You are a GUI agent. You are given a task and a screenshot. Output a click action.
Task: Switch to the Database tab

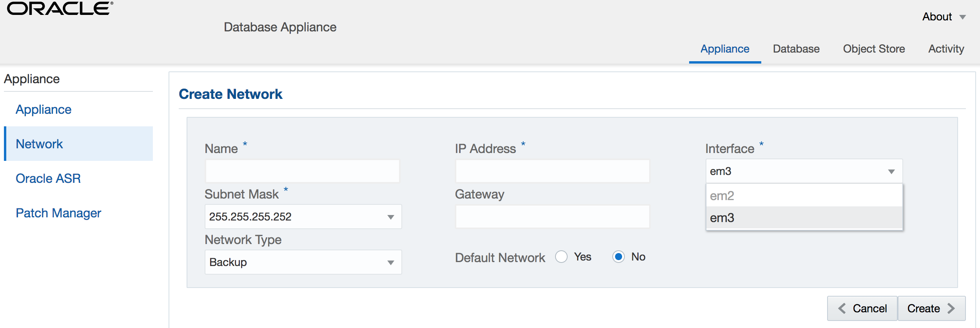pos(796,49)
